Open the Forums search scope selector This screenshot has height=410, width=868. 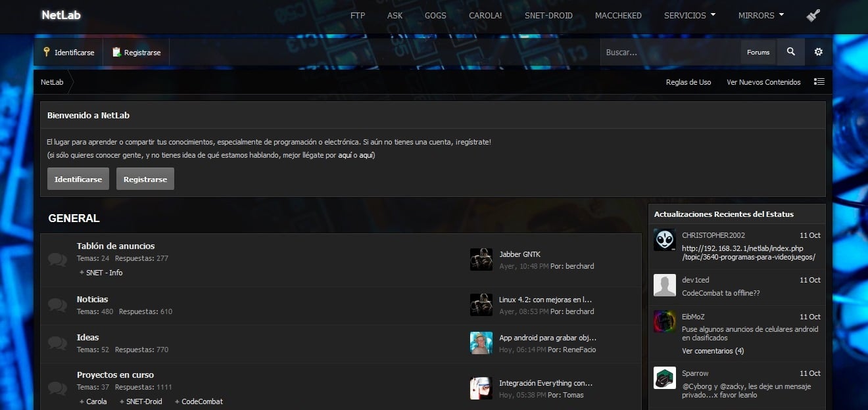758,52
